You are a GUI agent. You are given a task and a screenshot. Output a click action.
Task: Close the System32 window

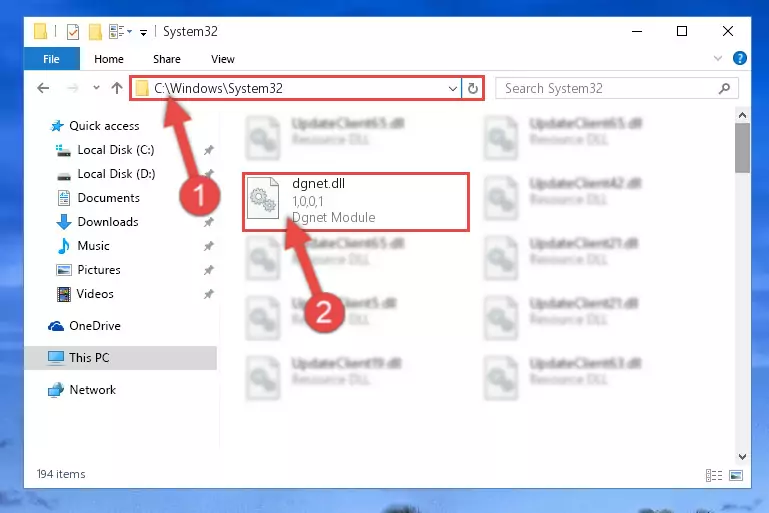(728, 31)
